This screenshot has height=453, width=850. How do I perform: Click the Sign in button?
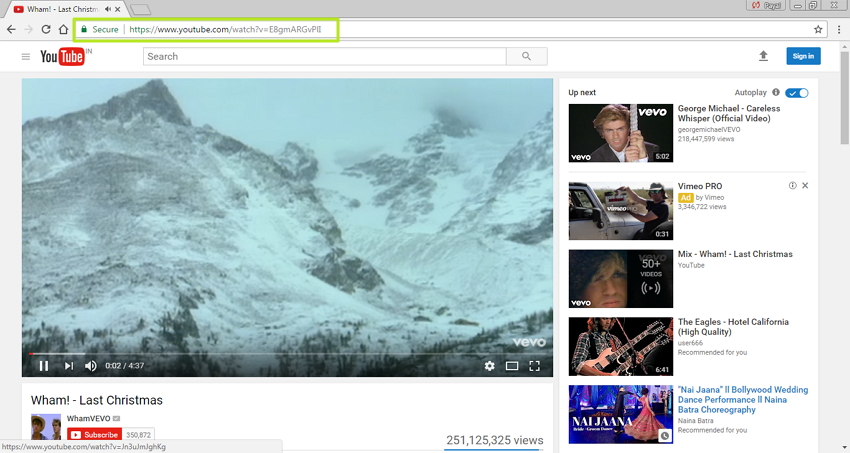[803, 57]
